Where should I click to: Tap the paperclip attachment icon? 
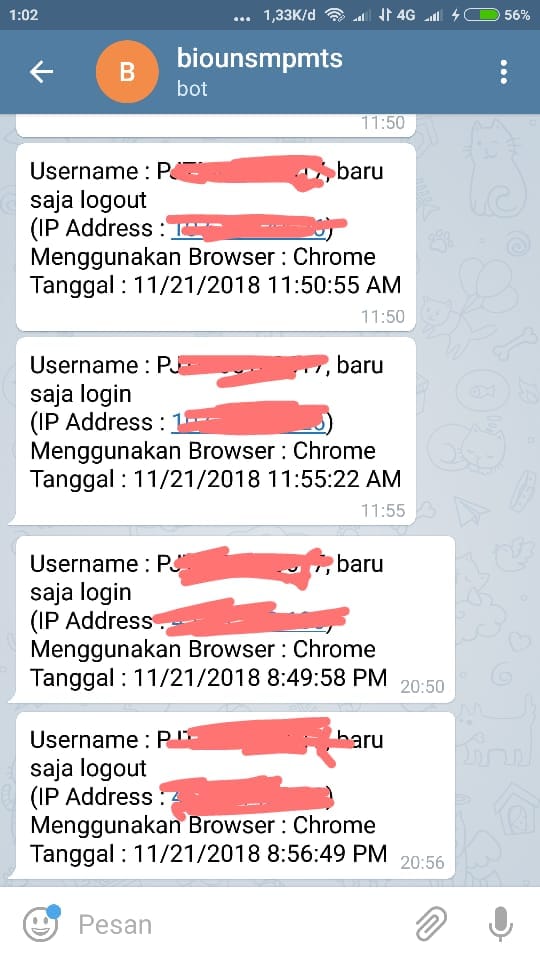pyautogui.click(x=432, y=923)
